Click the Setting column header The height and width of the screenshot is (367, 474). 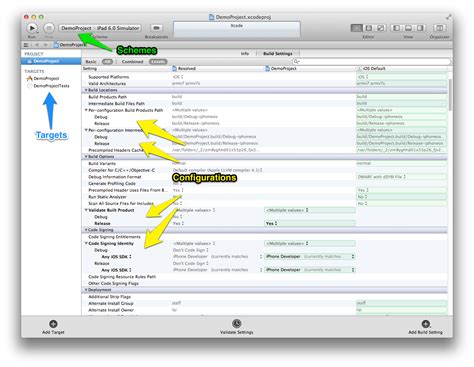[x=126, y=69]
